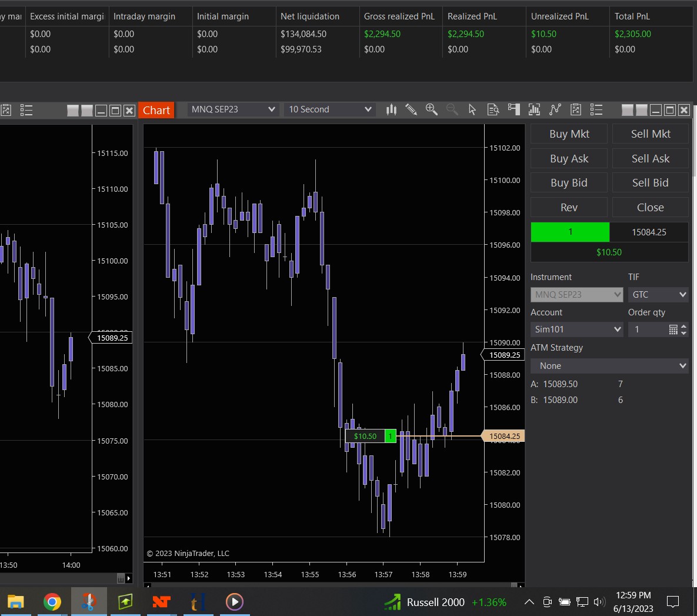Switch to the Chart tab

tap(156, 110)
